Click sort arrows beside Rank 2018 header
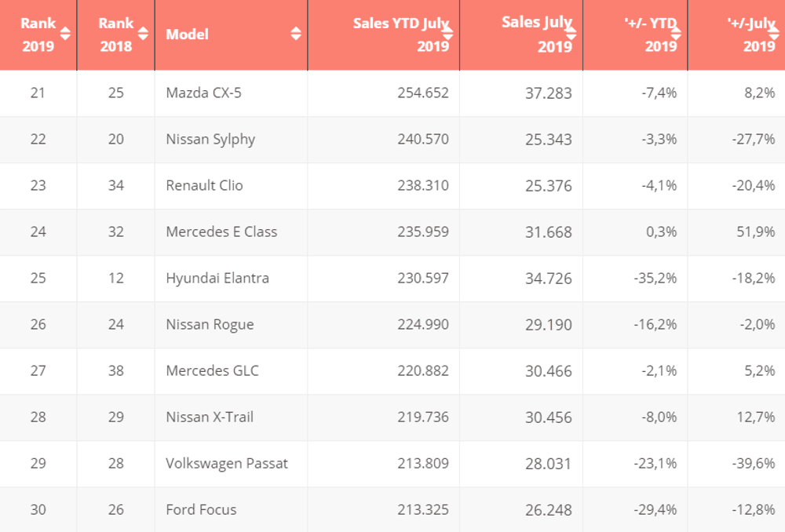The image size is (785, 532). click(x=143, y=34)
